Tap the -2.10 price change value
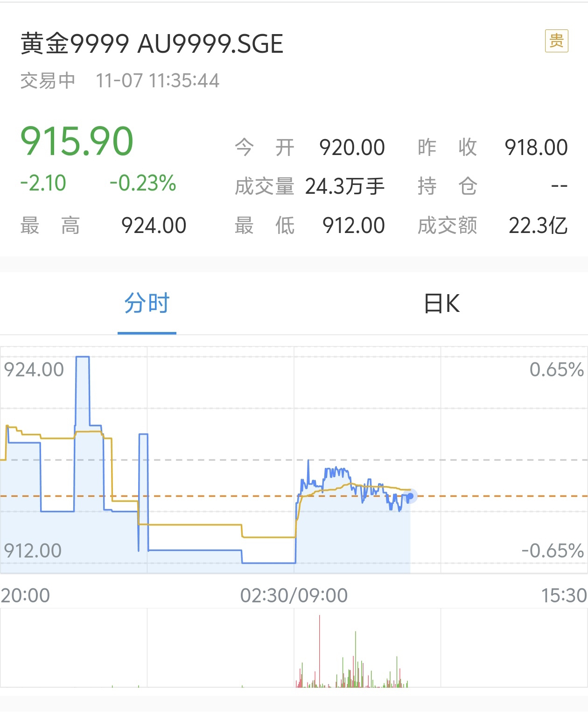Screen dimensions: 588x720 pyautogui.click(x=43, y=183)
